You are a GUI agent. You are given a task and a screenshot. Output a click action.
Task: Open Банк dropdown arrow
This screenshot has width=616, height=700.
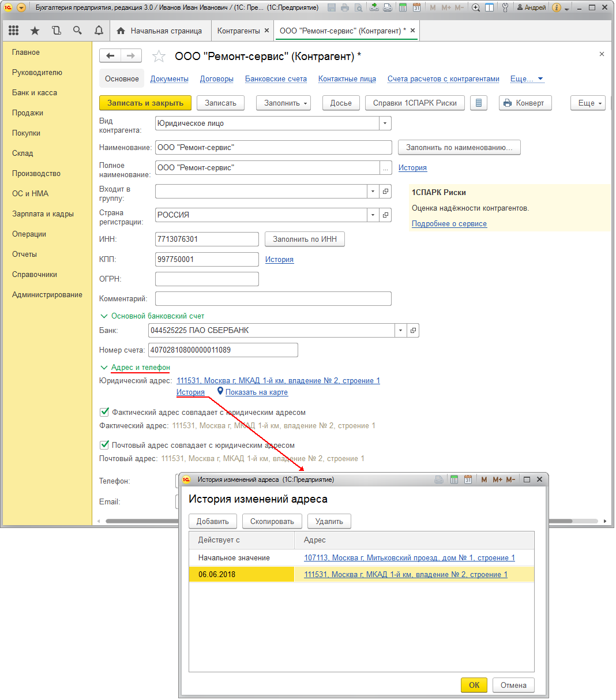pos(400,331)
